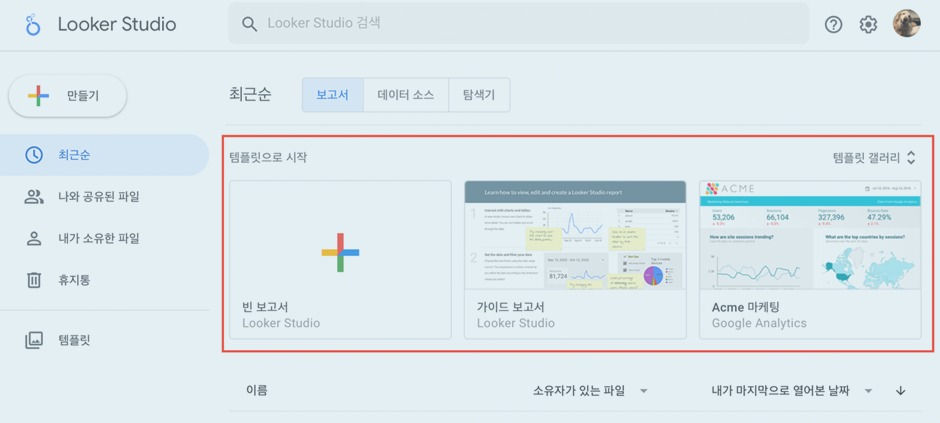
Task: Click the search magnifier icon
Action: pyautogui.click(x=249, y=24)
